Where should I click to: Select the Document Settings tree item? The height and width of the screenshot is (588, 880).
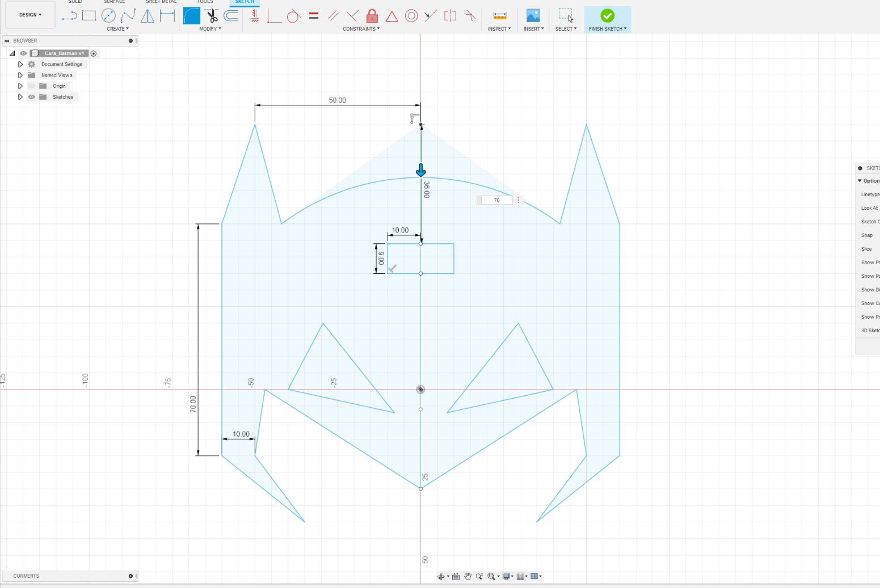(x=62, y=65)
